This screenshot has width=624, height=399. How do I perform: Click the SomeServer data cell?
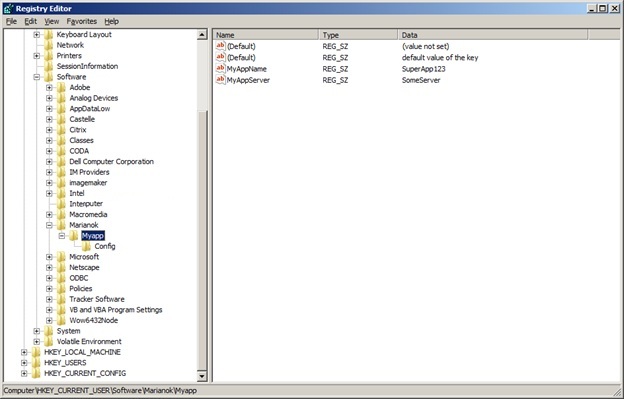click(x=421, y=80)
